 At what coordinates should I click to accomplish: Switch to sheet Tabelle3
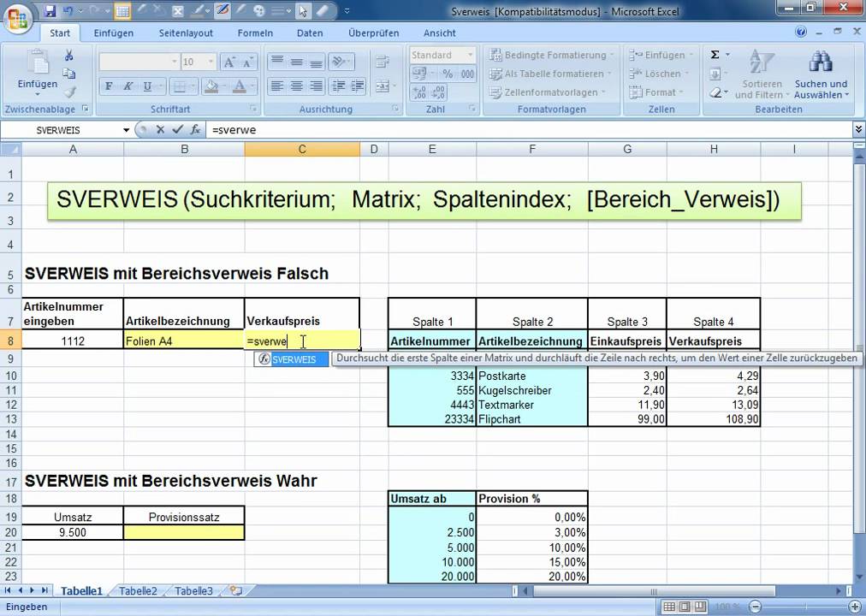click(193, 590)
